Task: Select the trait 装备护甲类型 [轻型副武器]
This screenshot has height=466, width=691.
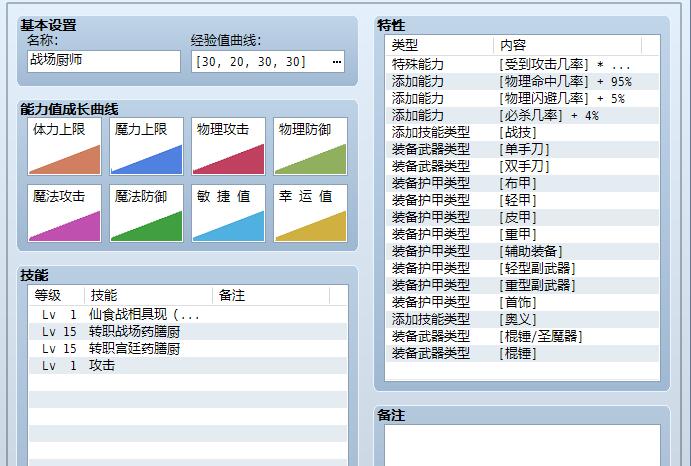Action: pyautogui.click(x=522, y=268)
